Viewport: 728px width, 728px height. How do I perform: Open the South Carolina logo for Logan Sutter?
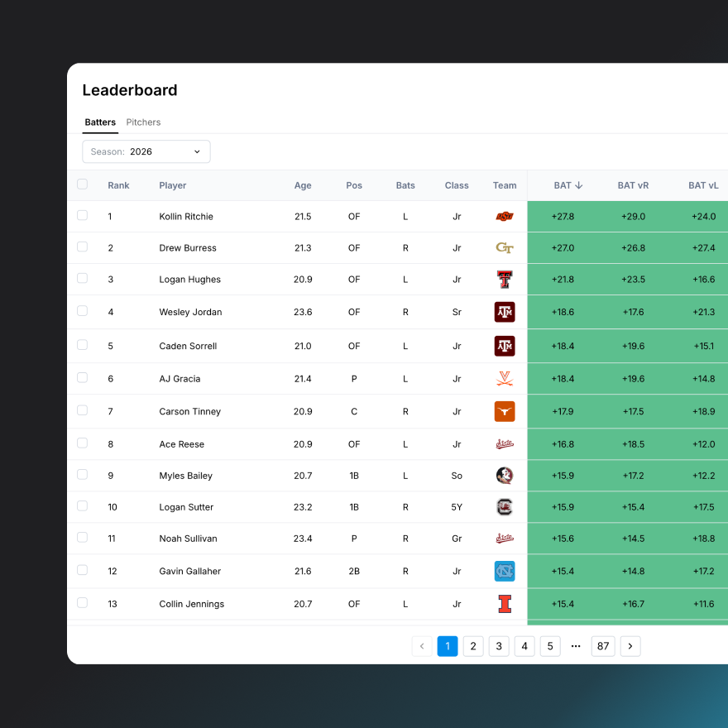505,509
